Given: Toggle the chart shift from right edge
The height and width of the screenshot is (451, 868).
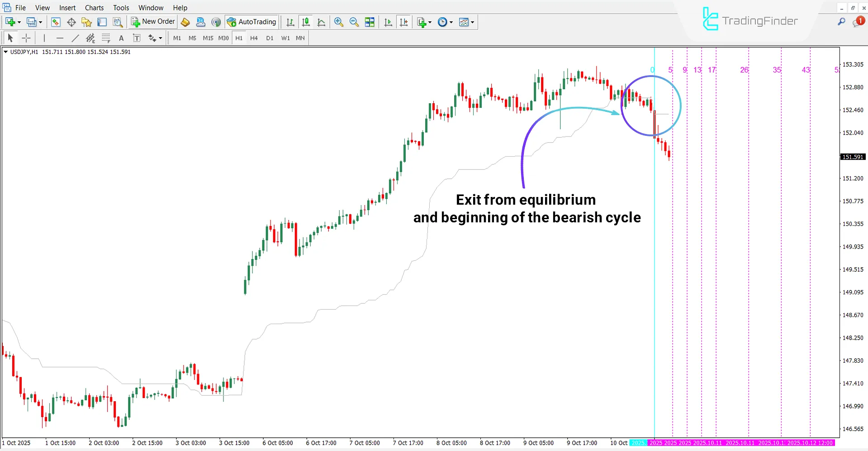Looking at the screenshot, I should click(x=404, y=22).
